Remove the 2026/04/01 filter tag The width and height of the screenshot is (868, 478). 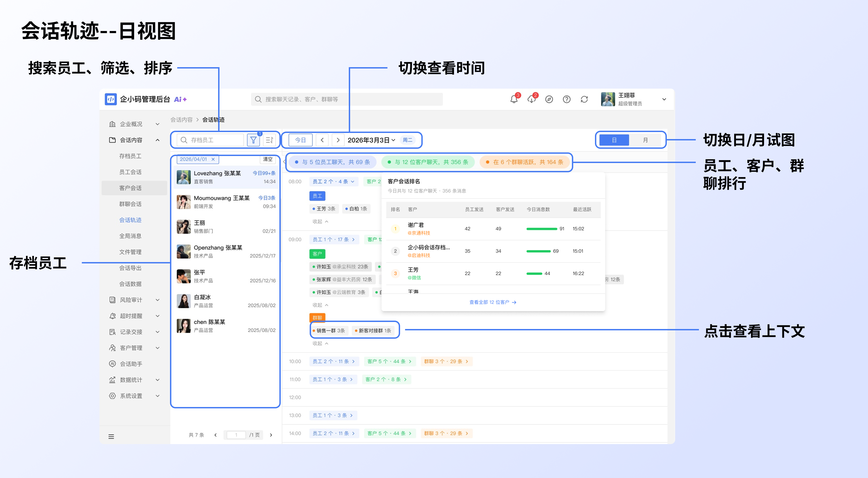(213, 159)
